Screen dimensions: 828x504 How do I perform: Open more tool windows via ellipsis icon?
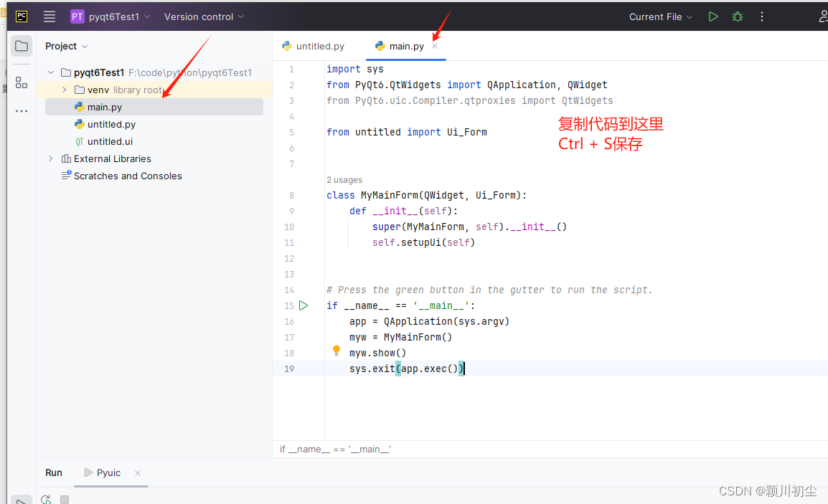coord(21,109)
